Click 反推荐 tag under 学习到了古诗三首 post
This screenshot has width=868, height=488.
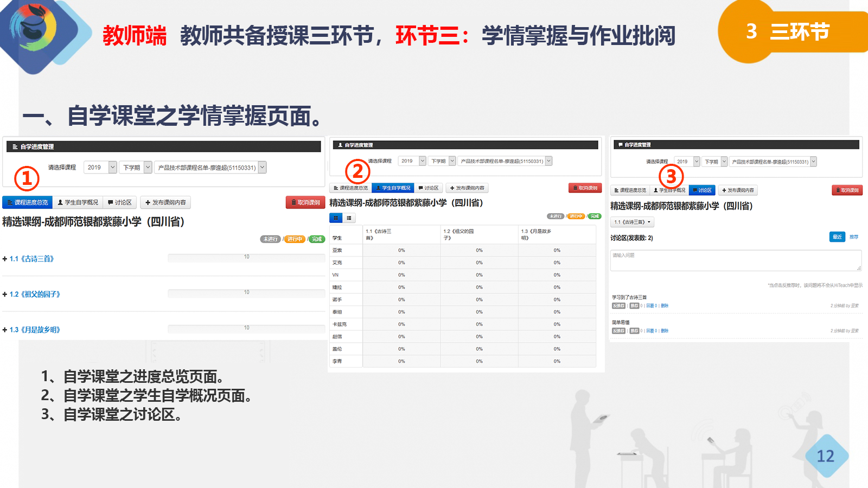[618, 306]
